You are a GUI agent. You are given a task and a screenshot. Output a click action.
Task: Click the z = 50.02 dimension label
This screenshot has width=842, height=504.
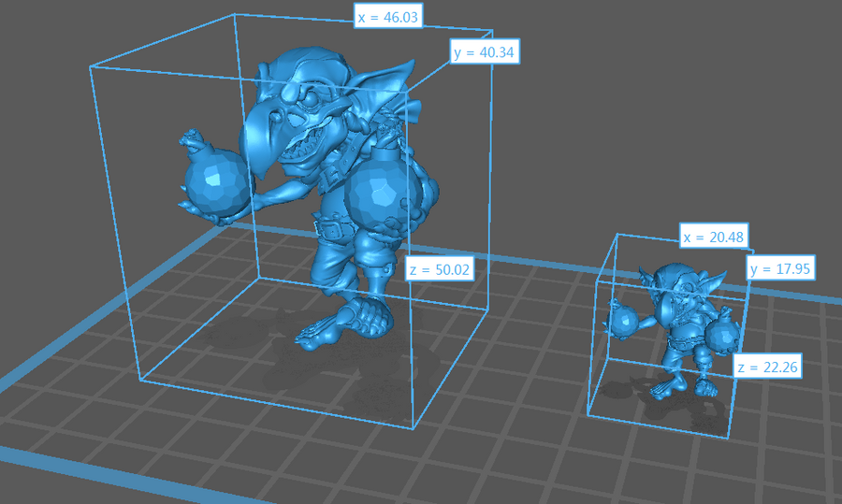tap(439, 270)
